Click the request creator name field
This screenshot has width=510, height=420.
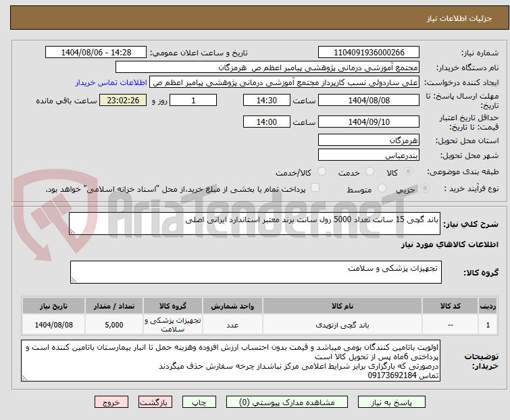click(x=284, y=82)
